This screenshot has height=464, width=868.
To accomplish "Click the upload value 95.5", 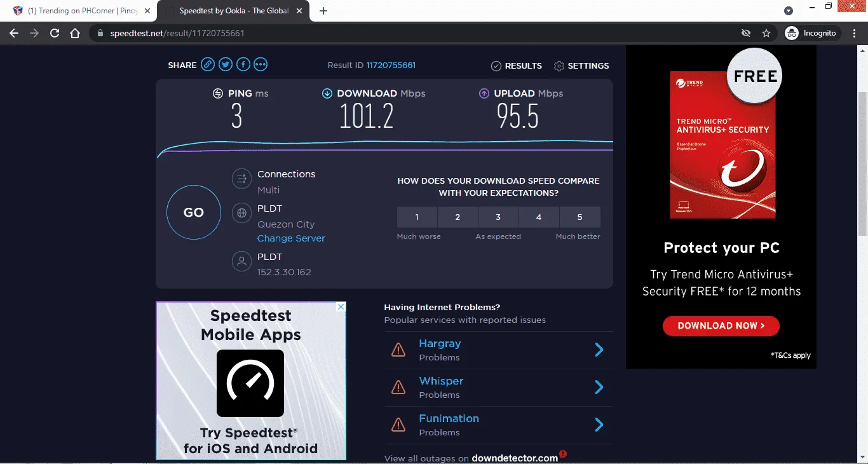I will 518,116.
